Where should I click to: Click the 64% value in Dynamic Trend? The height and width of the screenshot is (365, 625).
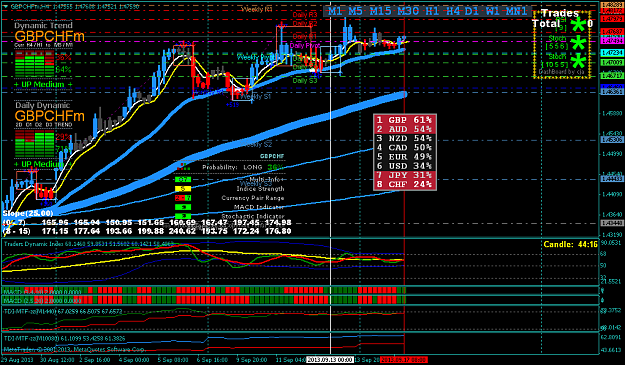click(x=63, y=70)
